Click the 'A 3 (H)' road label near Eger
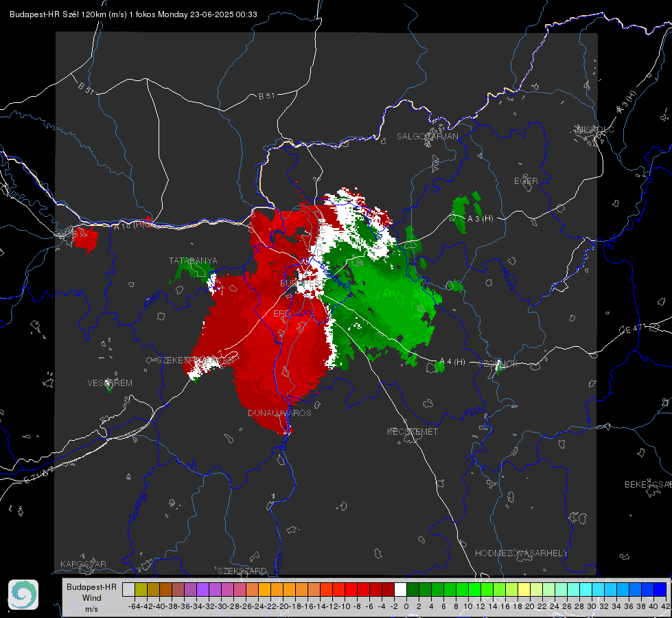This screenshot has width=672, height=618. coord(480,219)
